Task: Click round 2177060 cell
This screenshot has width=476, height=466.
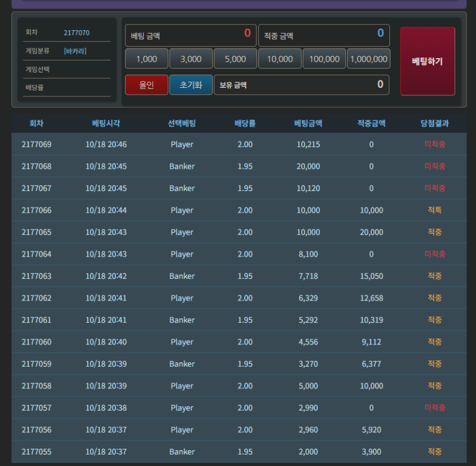Action: pos(36,342)
